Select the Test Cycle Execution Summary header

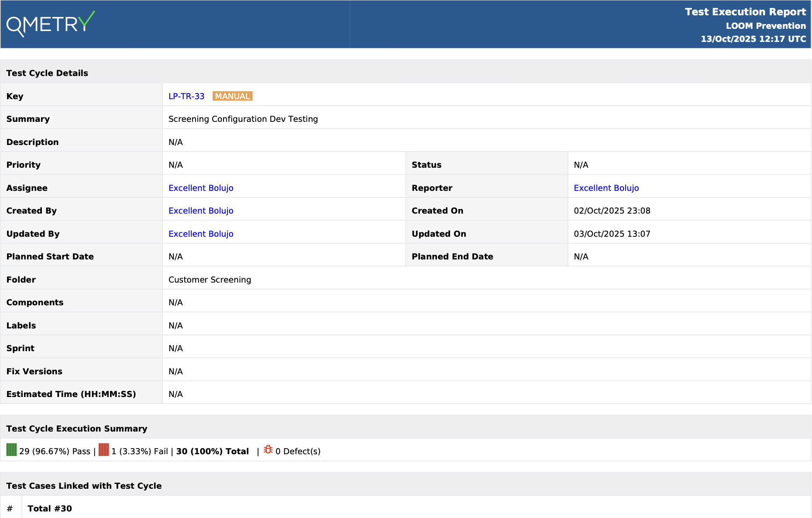[x=77, y=428]
